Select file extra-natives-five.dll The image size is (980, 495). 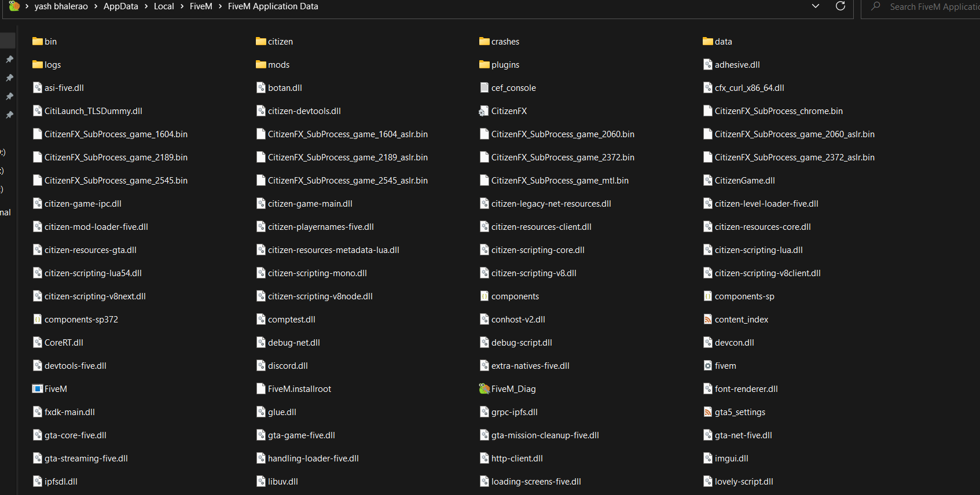525,365
